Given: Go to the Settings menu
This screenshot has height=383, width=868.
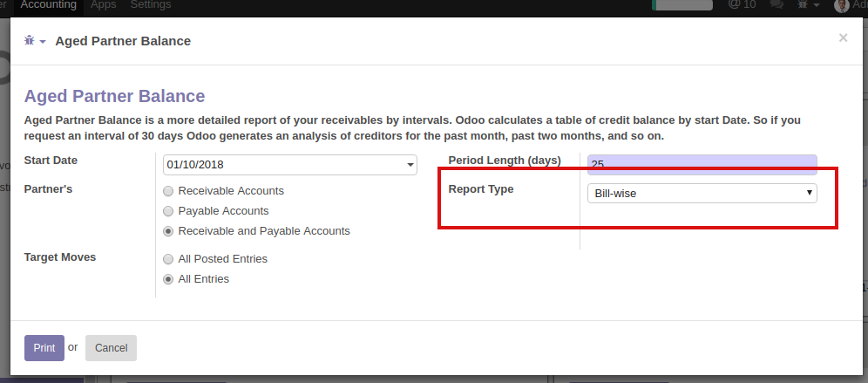Looking at the screenshot, I should click(x=150, y=5).
